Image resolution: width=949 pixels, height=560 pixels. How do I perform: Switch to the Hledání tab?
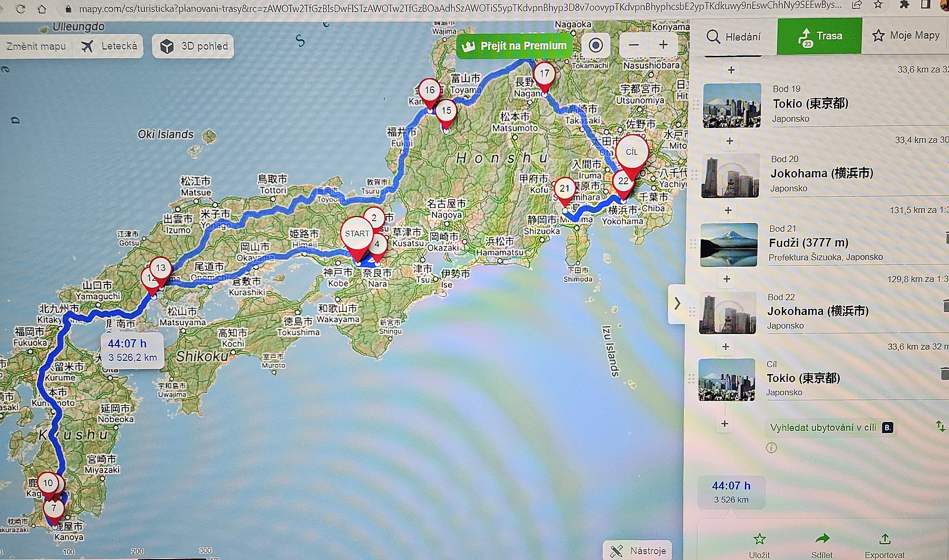tap(733, 36)
